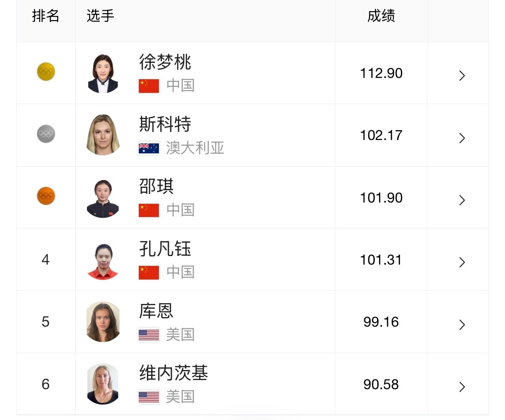Click the score 112.90 of 徐梦桃
505x420 pixels.
pos(381,73)
